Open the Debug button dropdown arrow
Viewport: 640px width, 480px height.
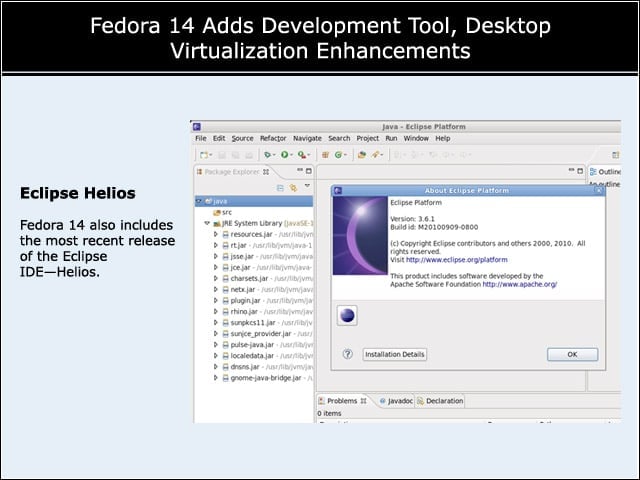point(274,155)
